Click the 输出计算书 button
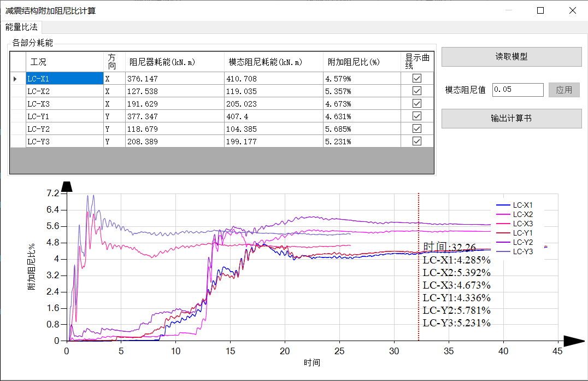Viewport: 588px width, 381px height. pyautogui.click(x=511, y=119)
